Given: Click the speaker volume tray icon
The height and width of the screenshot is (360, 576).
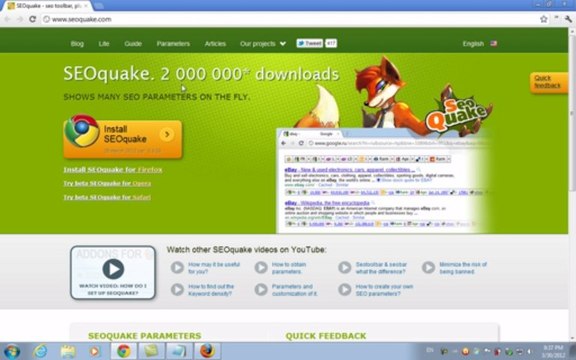Looking at the screenshot, I should [x=529, y=352].
